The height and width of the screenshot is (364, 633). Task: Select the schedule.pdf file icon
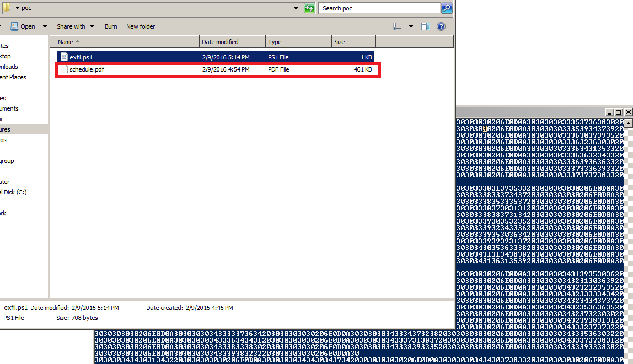click(x=64, y=69)
